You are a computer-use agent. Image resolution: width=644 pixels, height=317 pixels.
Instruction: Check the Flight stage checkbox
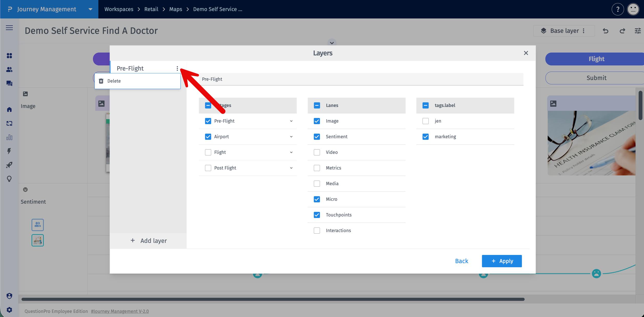208,152
